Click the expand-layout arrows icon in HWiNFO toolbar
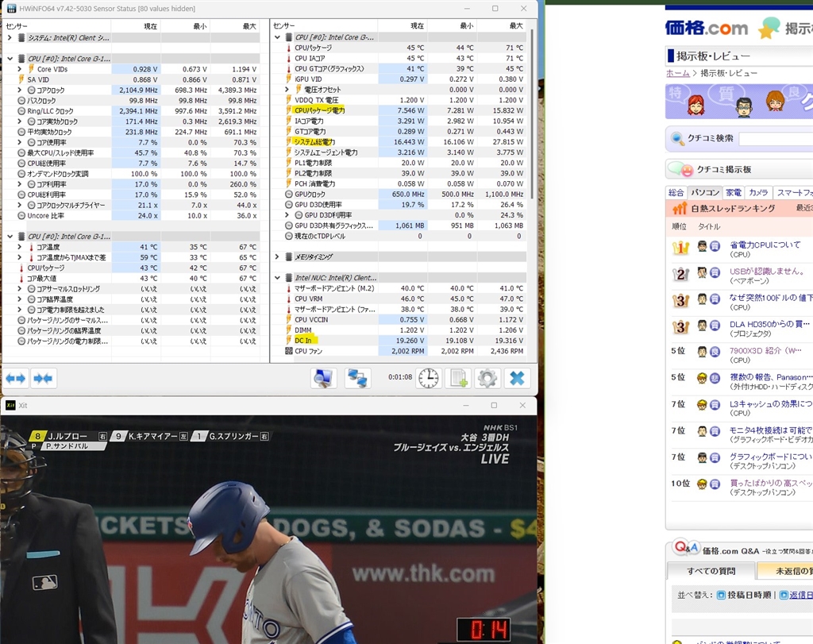Viewport: 813px width, 644px height. [x=16, y=379]
